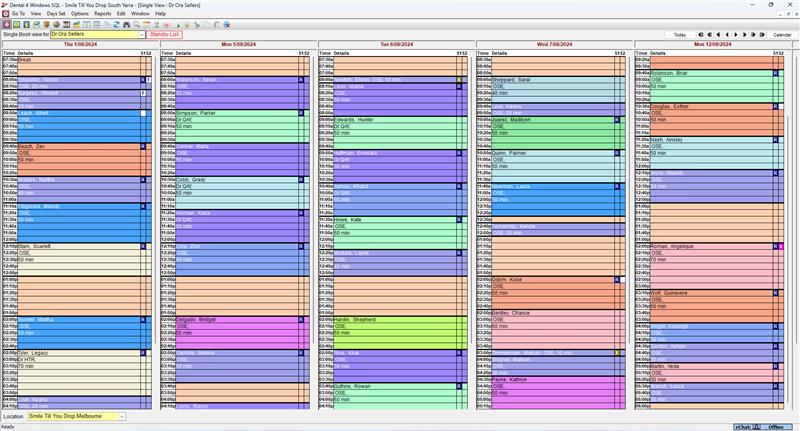Image resolution: width=800 pixels, height=431 pixels.
Task: Open the Help menu
Action: pos(160,14)
